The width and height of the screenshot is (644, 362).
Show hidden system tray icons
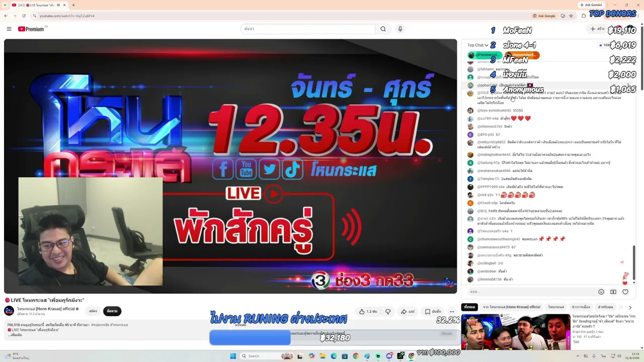pyautogui.click(x=578, y=356)
